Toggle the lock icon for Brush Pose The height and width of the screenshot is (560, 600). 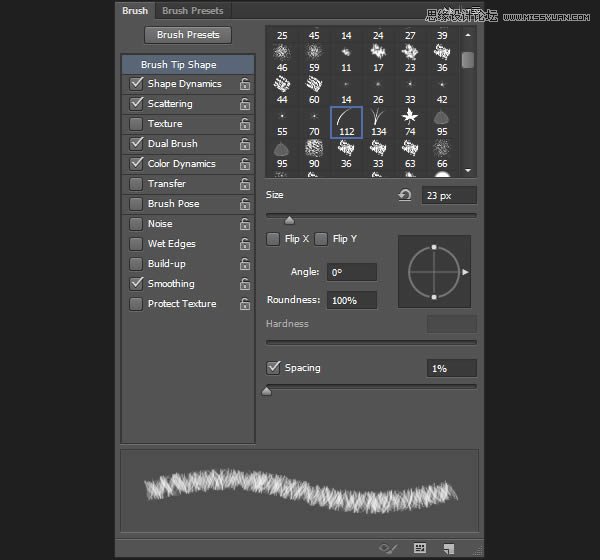pos(245,204)
